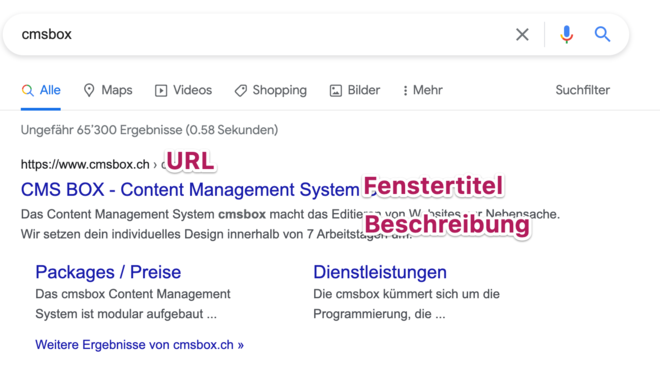Open the Dienstleistungen sitelink
This screenshot has width=660, height=378.
point(380,272)
